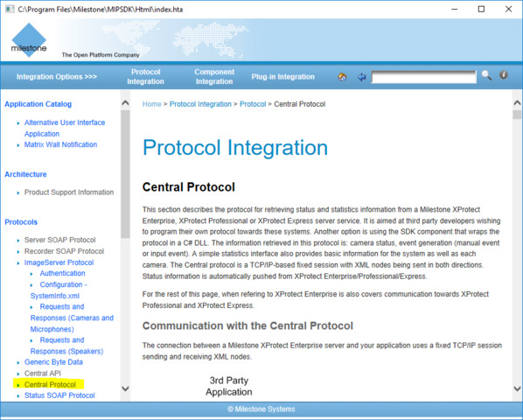The height and width of the screenshot is (420, 523).
Task: Select Central API item
Action: pos(42,374)
